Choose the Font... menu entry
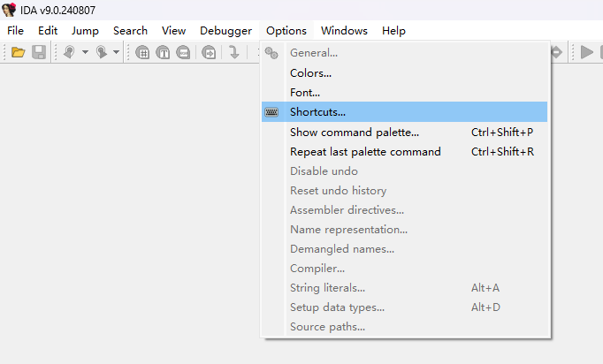The height and width of the screenshot is (364, 603). 405,93
